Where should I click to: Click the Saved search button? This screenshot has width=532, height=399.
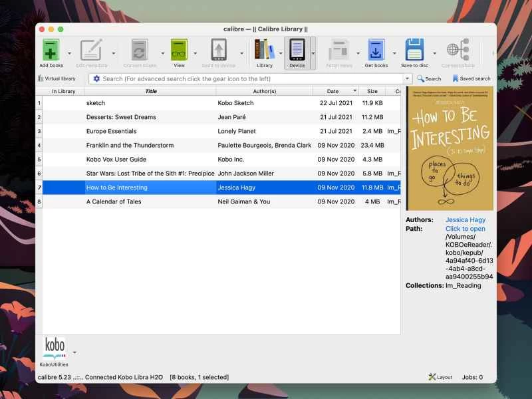pyautogui.click(x=471, y=78)
